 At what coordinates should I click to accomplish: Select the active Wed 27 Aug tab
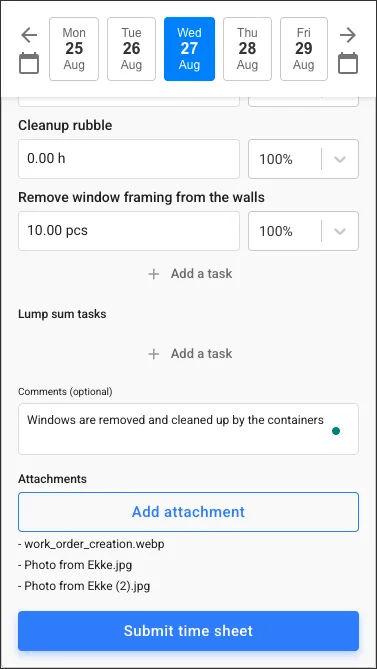[x=189, y=49]
